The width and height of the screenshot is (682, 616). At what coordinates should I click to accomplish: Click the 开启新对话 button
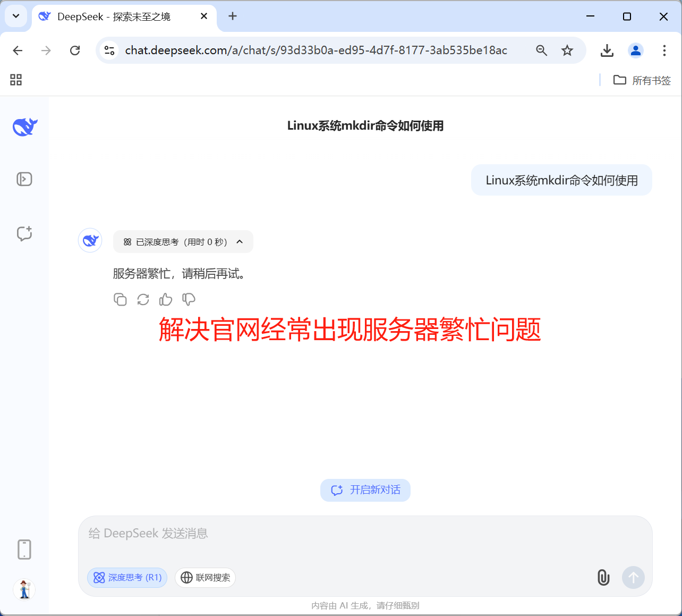pos(365,490)
